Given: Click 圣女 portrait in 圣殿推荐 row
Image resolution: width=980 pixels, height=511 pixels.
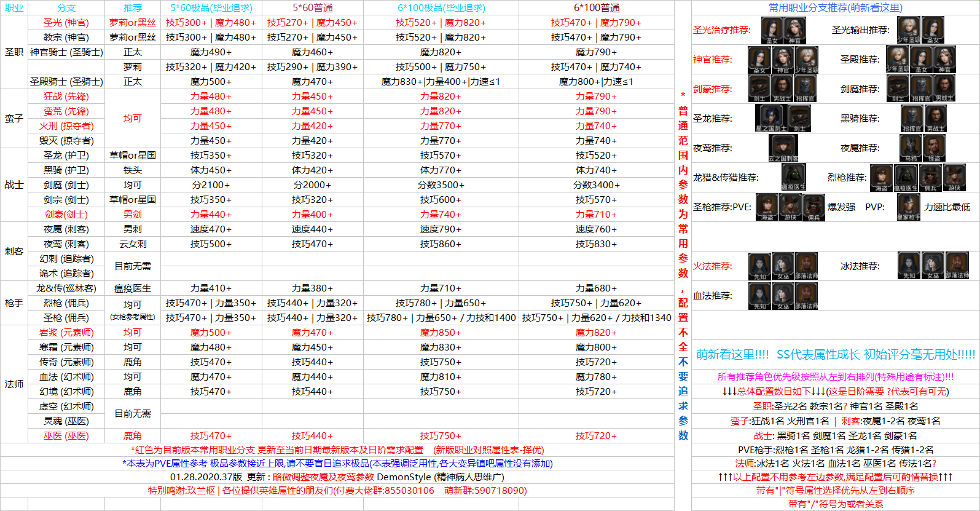Looking at the screenshot, I should click(921, 60).
